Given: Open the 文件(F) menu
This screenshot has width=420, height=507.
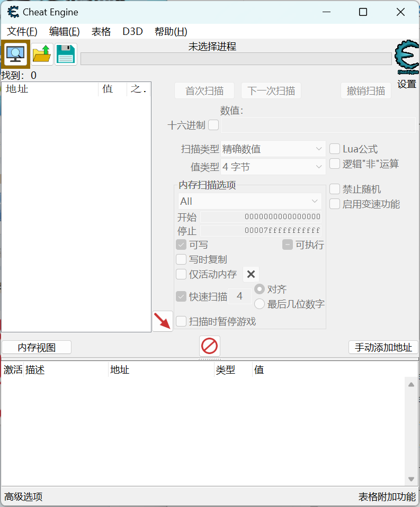Looking at the screenshot, I should click(x=22, y=31).
